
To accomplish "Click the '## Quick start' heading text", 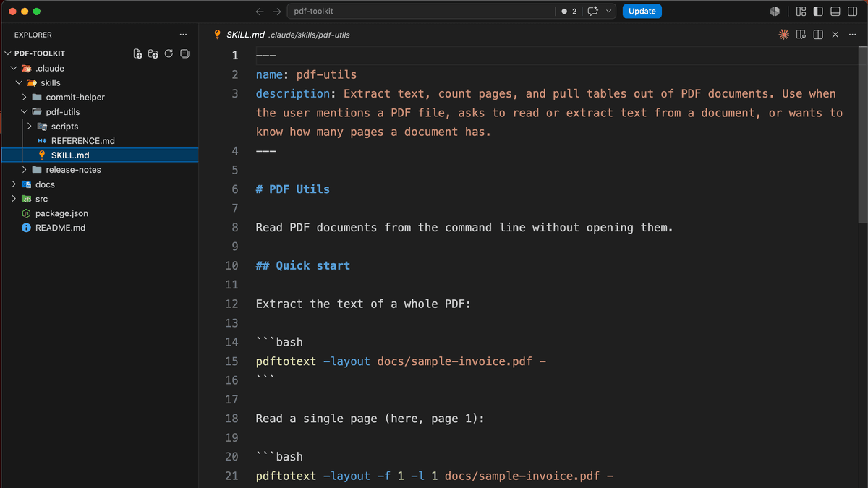I will point(303,266).
